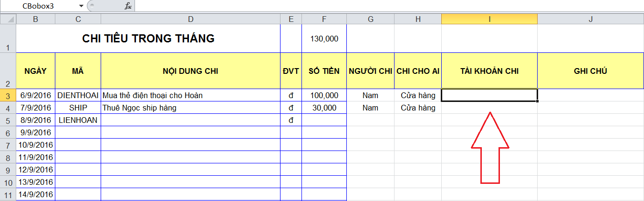Select the LIENHOAN code cell
Image resolution: width=644 pixels, height=201 pixels.
coord(78,120)
